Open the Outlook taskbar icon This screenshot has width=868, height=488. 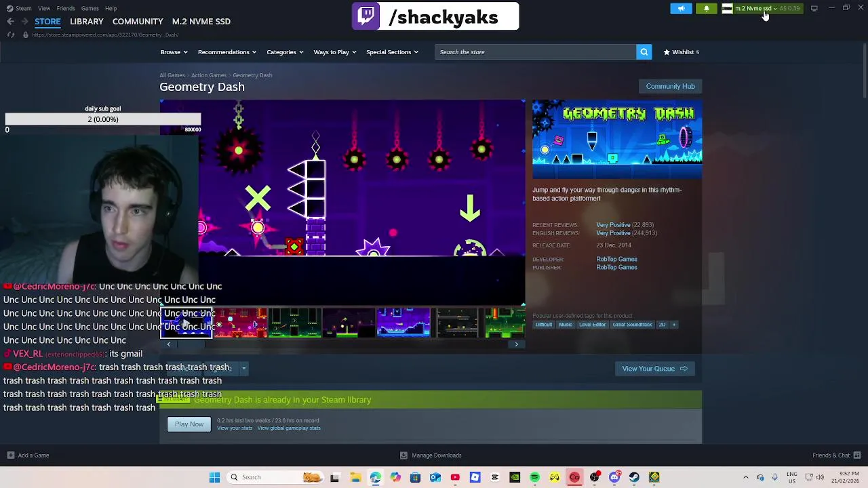point(435,477)
